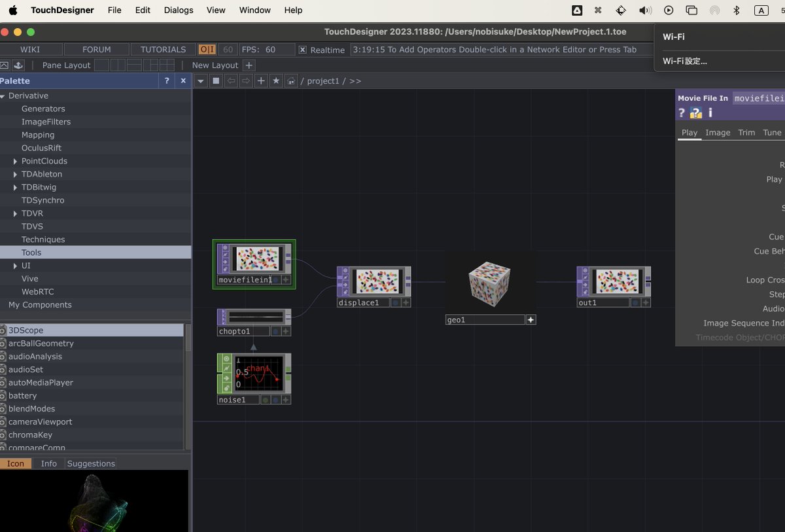The width and height of the screenshot is (785, 532).
Task: Select 3DScope in component list
Action: point(92,330)
